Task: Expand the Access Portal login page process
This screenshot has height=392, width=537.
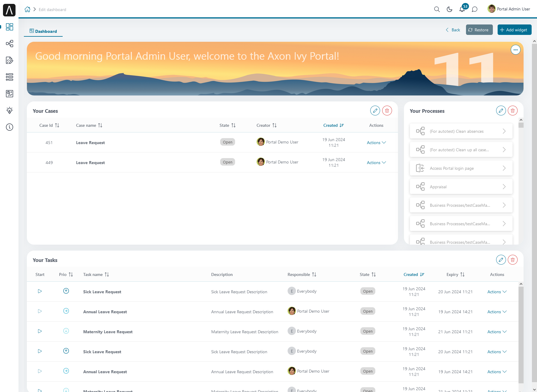Action: click(x=504, y=168)
